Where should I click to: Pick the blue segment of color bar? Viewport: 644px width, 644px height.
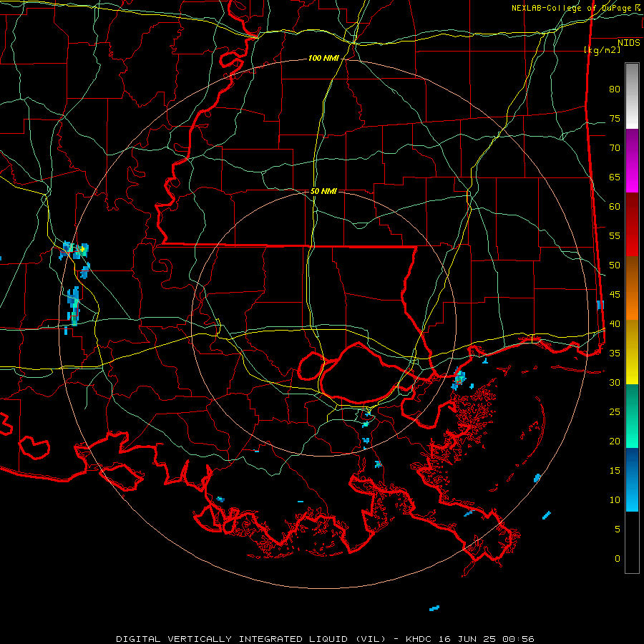632,479
